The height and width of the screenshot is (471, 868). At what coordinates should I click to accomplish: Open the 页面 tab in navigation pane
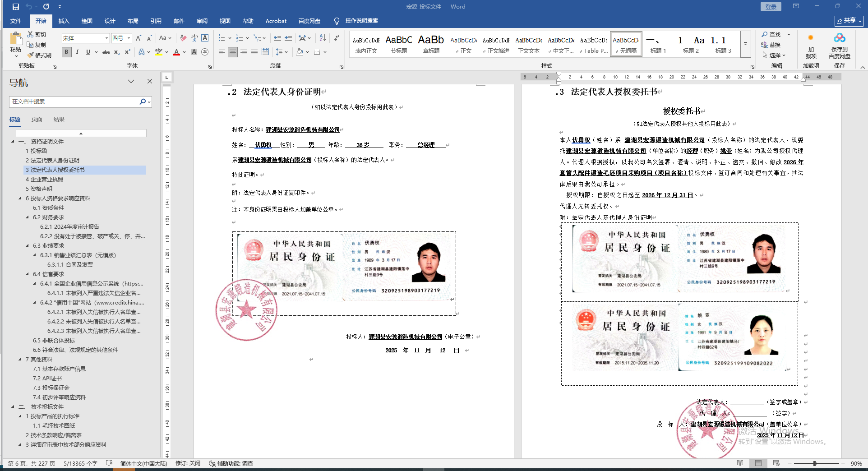pos(37,120)
